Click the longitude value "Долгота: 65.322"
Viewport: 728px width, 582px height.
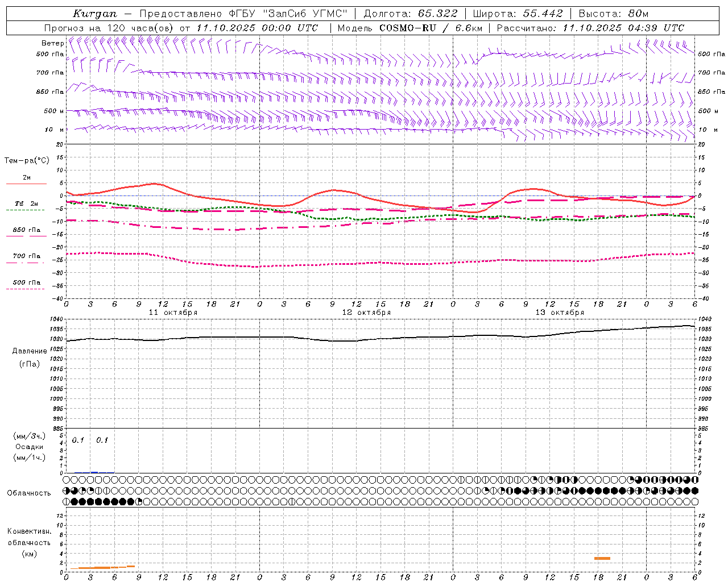pos(410,14)
